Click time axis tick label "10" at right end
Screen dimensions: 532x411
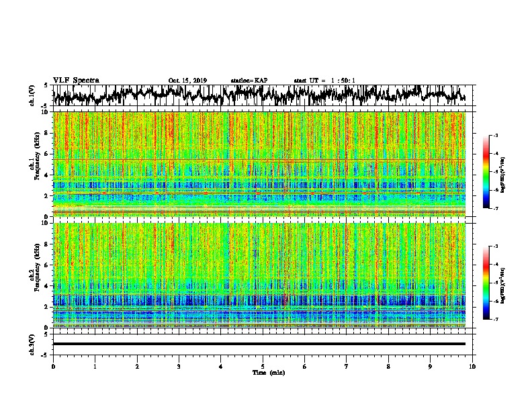coord(472,367)
